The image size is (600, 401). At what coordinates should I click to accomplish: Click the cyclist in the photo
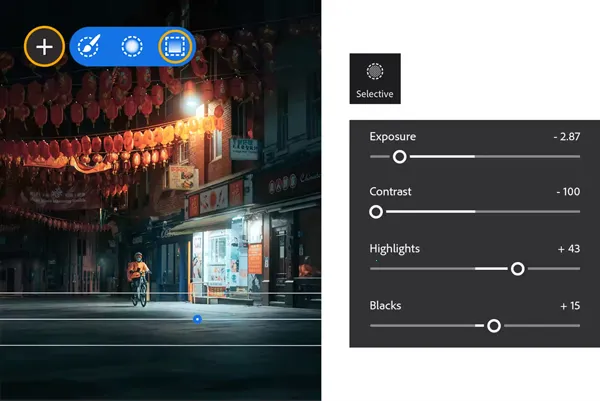pyautogui.click(x=139, y=280)
